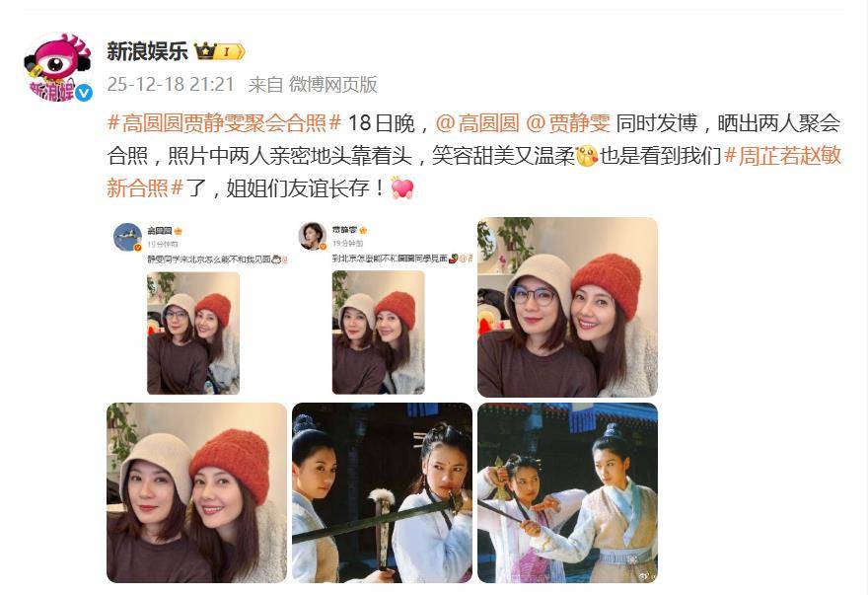
Task: Open the @贾静雯 mention link
Action: [x=567, y=123]
